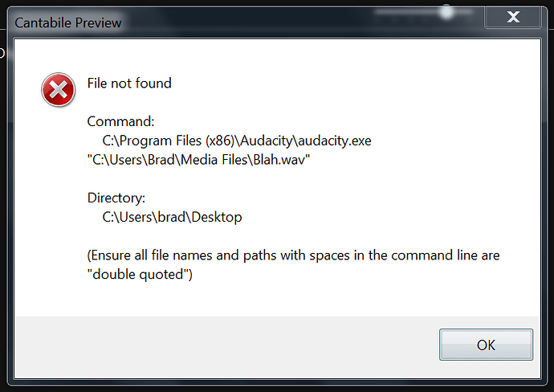The width and height of the screenshot is (554, 392).
Task: Close the Cantabile Preview dialog with X
Action: (513, 17)
